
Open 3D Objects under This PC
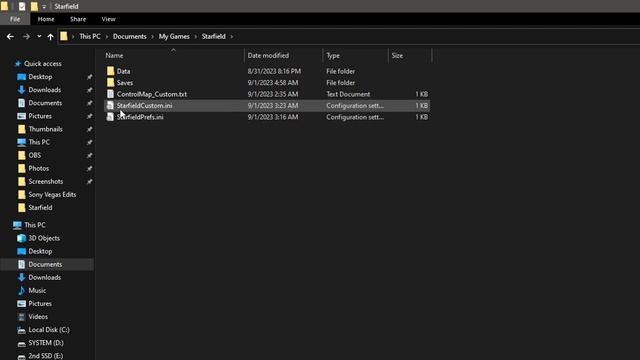click(x=44, y=238)
